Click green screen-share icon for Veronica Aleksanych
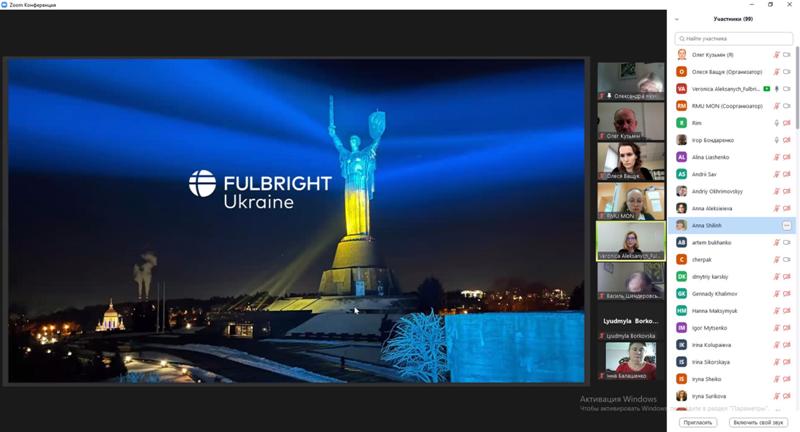Viewport: 800px width, 432px height. (766, 89)
